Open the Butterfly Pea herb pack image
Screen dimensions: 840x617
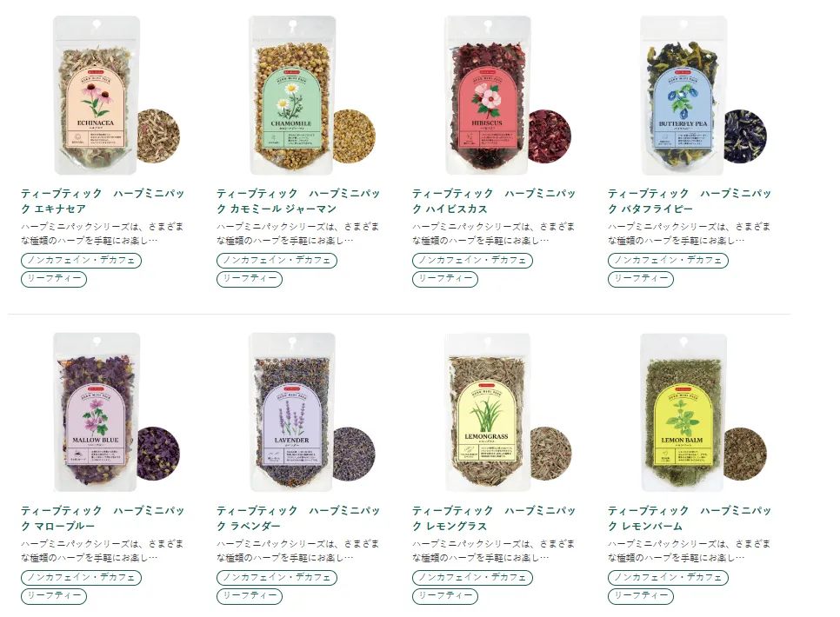[703, 96]
